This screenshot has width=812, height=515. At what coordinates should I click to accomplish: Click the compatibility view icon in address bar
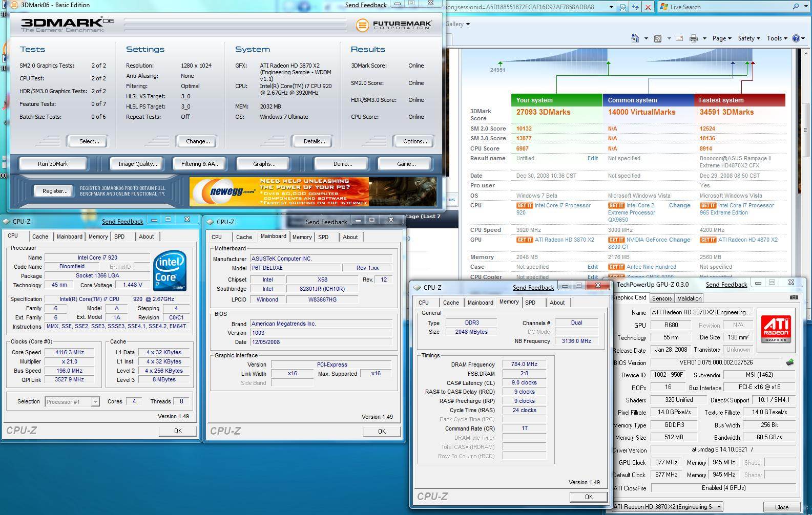pos(623,7)
